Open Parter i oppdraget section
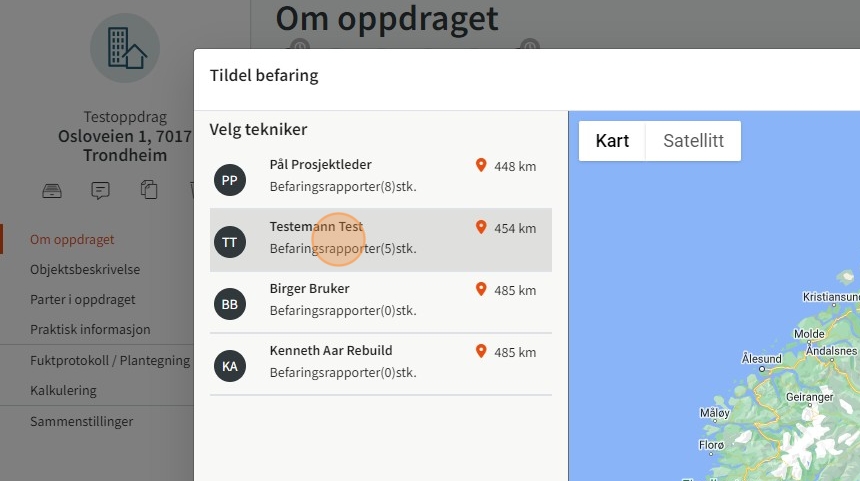Screen dimensions: 860x481 pyautogui.click(x=83, y=299)
